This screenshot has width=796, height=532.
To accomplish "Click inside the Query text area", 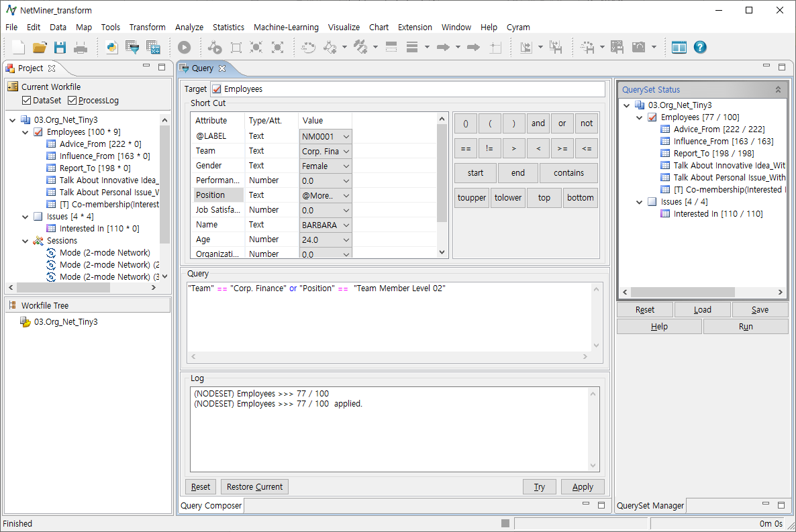I will pos(389,317).
